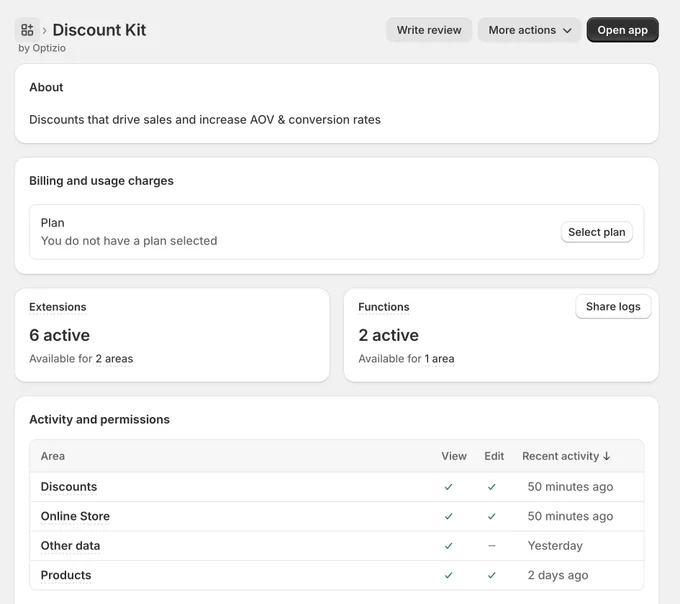The height and width of the screenshot is (604, 680).
Task: Click the '6 active' extensions count
Action: pyautogui.click(x=59, y=335)
